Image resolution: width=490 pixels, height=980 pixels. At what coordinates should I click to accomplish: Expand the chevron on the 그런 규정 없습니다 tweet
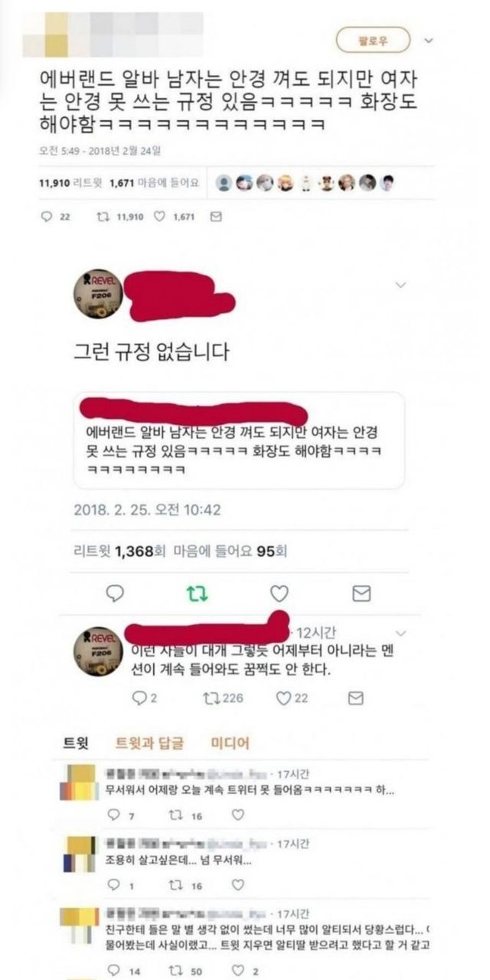pyautogui.click(x=400, y=286)
